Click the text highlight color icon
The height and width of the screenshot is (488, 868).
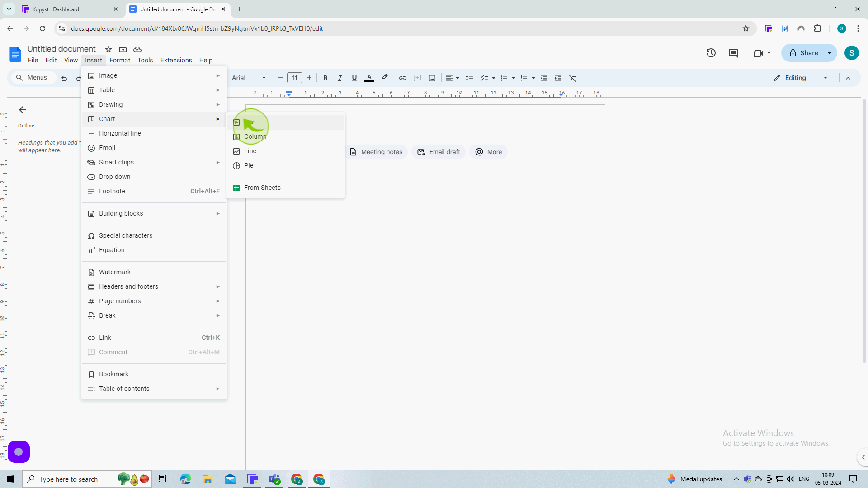(385, 77)
